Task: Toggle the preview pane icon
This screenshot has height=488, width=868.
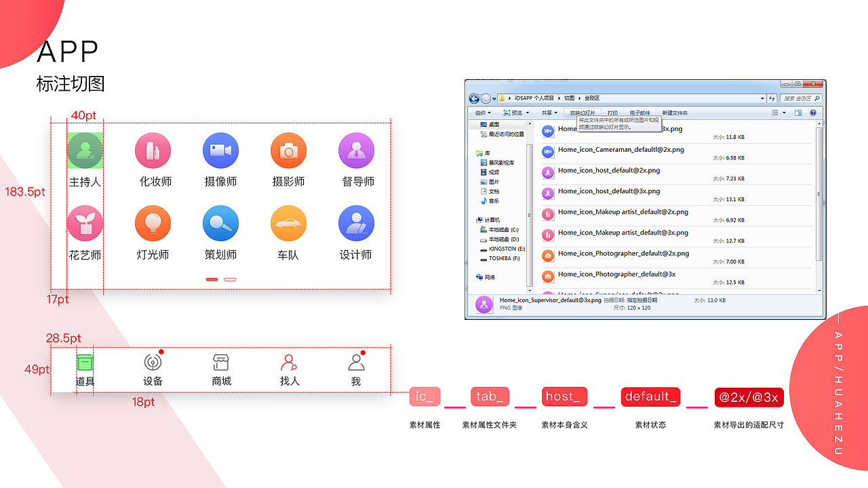Action: [798, 113]
